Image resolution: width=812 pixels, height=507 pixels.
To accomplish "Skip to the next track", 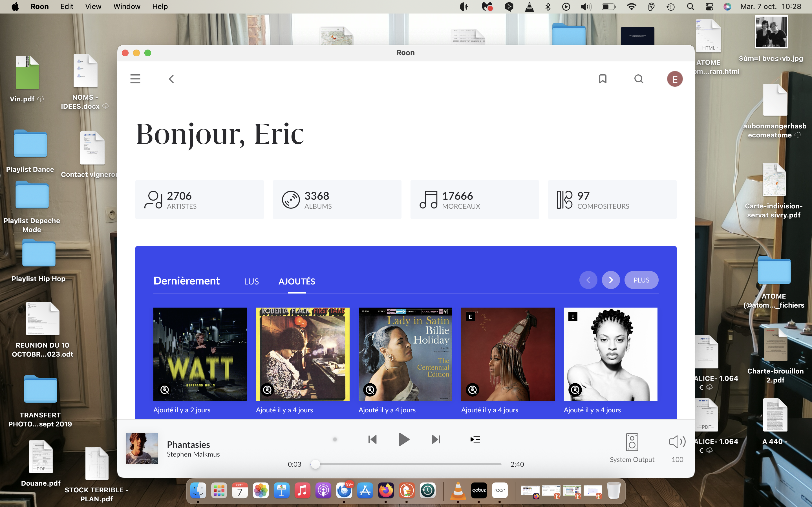I will 436,439.
